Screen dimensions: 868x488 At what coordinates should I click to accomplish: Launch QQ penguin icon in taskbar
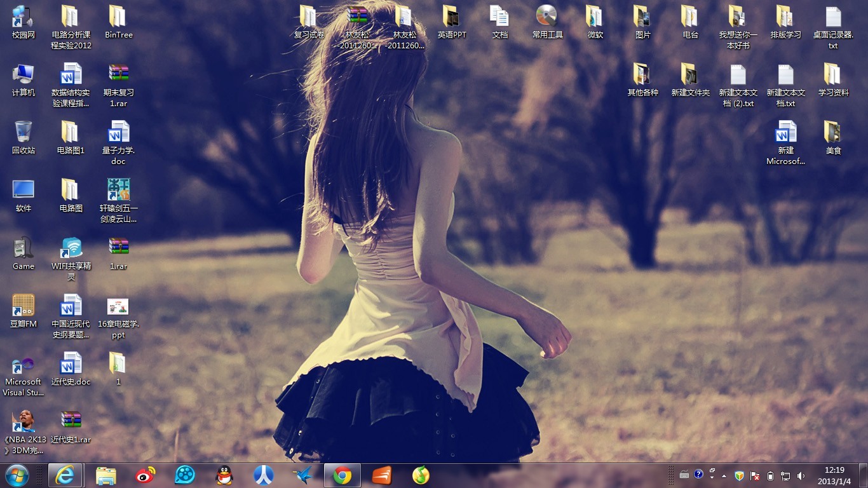[224, 475]
